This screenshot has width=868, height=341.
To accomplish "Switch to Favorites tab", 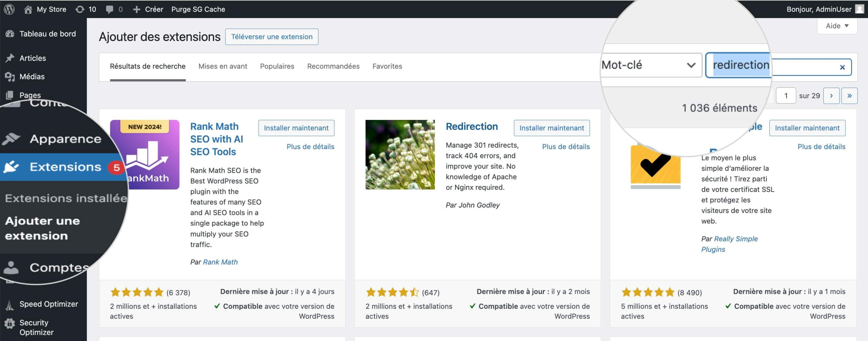I will [x=387, y=66].
